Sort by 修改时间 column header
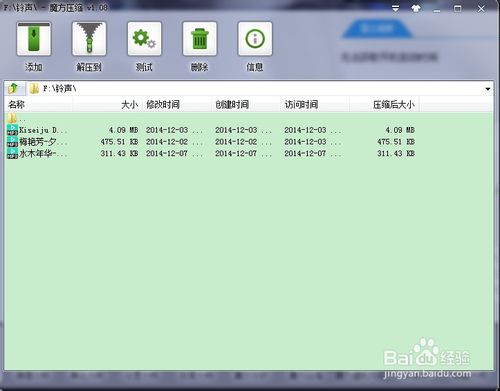The width and height of the screenshot is (500, 391). [x=177, y=105]
